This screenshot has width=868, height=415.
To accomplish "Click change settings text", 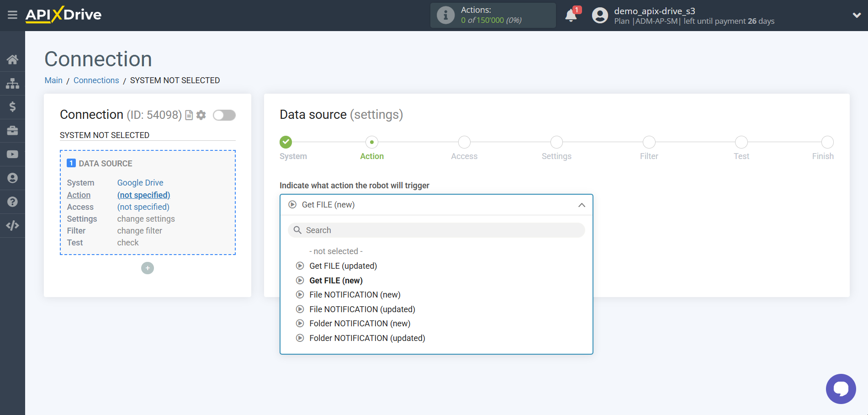I will 146,219.
